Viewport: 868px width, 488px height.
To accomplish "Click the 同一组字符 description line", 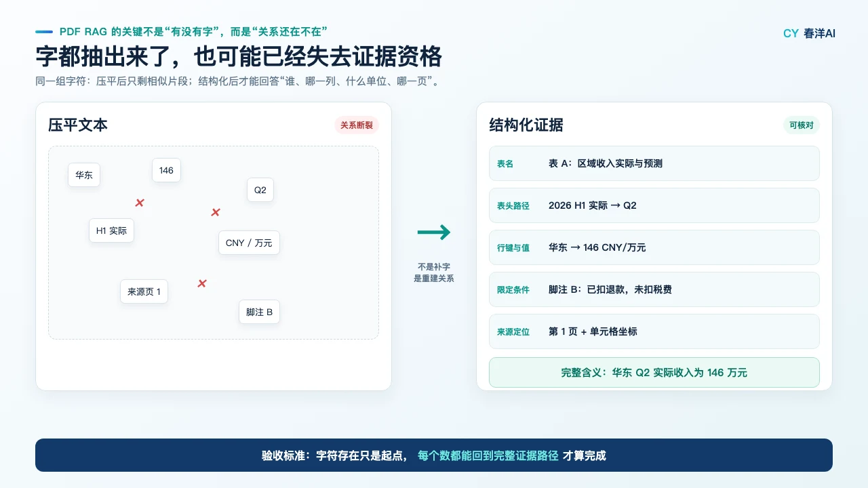I will tap(239, 81).
